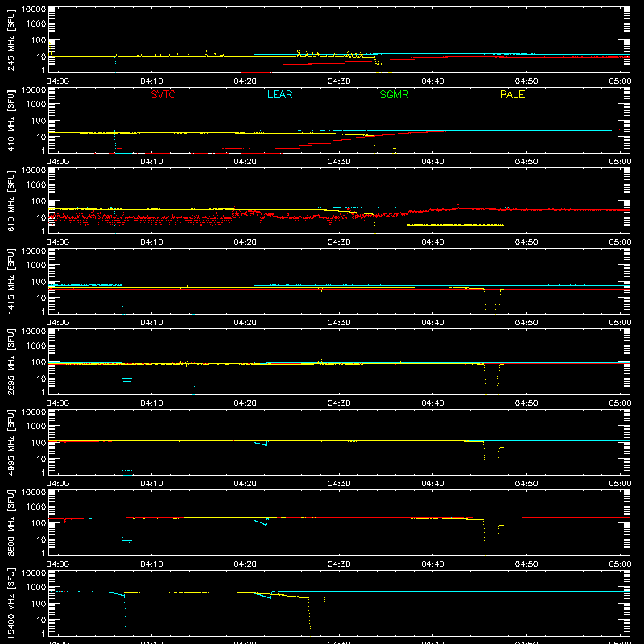Image resolution: width=644 pixels, height=644 pixels.
Task: Click the 10 y-axis value of 1415 MHz panel
Action: (x=41, y=298)
